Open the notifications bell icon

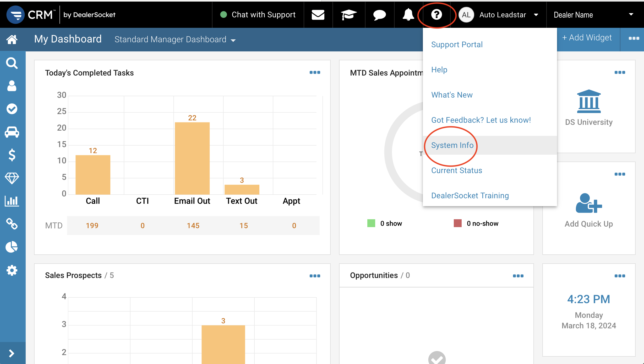tap(408, 15)
